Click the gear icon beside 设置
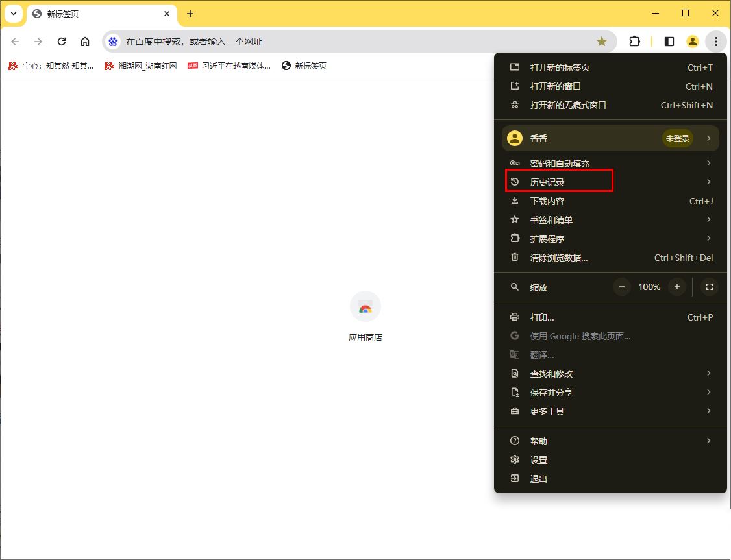Image resolution: width=731 pixels, height=560 pixels. 515,459
